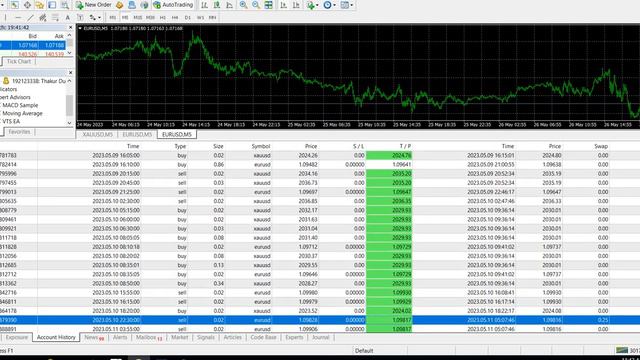This screenshot has height=360, width=640.
Task: Expand the Periods clock dropdown arrow
Action: pyautogui.click(x=334, y=5)
